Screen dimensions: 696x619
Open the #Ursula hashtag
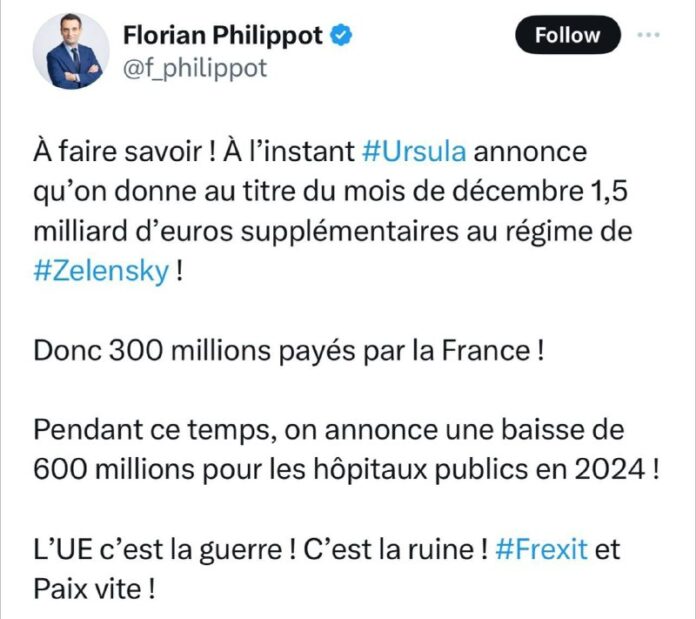411,153
